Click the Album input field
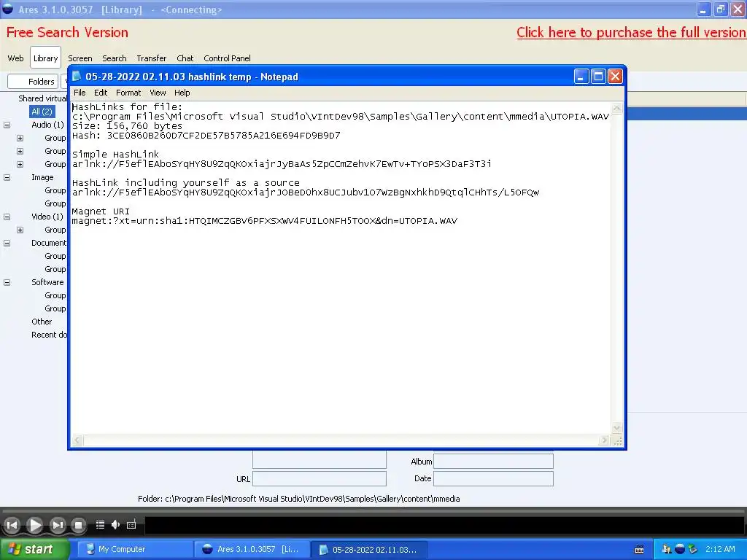Viewport: 747px width, 560px height. point(494,461)
